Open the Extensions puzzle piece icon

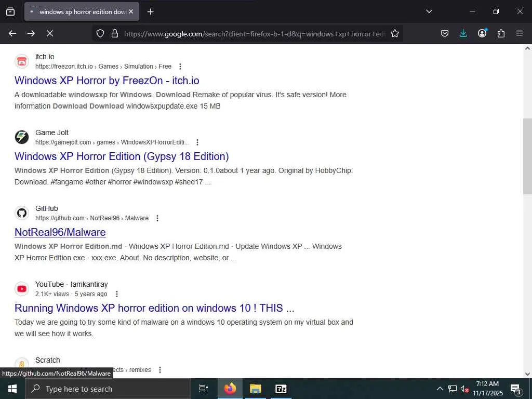(501, 33)
